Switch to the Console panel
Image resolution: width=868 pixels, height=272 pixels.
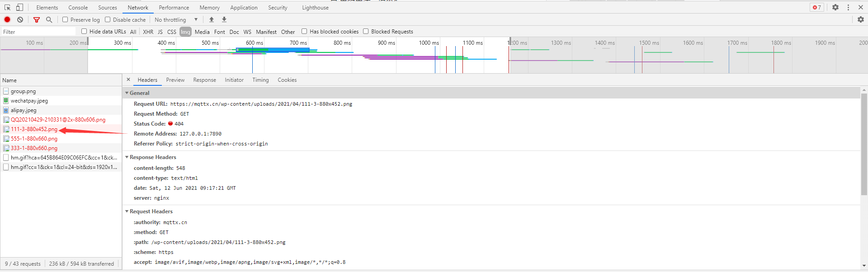tap(78, 7)
